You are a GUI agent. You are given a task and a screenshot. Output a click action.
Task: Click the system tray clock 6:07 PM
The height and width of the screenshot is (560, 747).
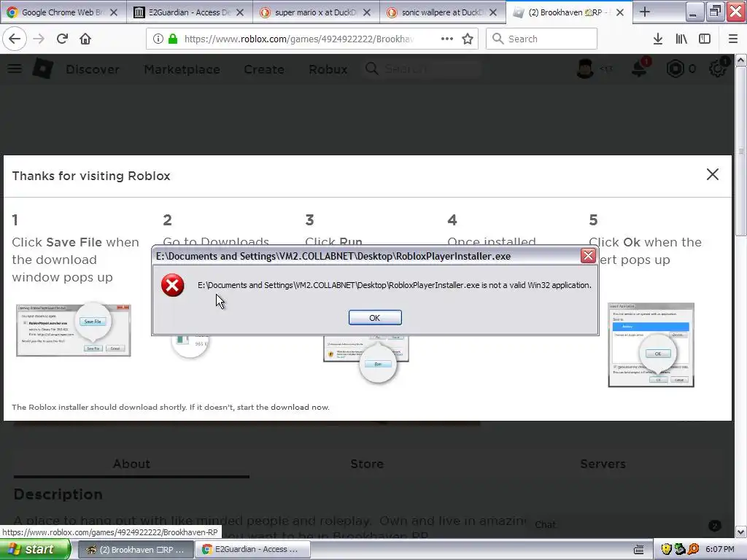pyautogui.click(x=720, y=550)
